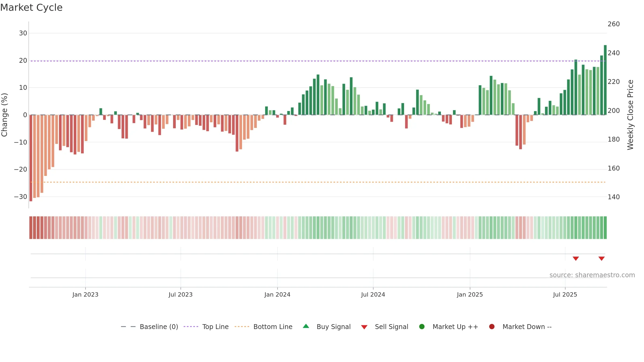644x362 pixels.
Task: Toggle the Buy Signal legend entry
Action: point(327,327)
